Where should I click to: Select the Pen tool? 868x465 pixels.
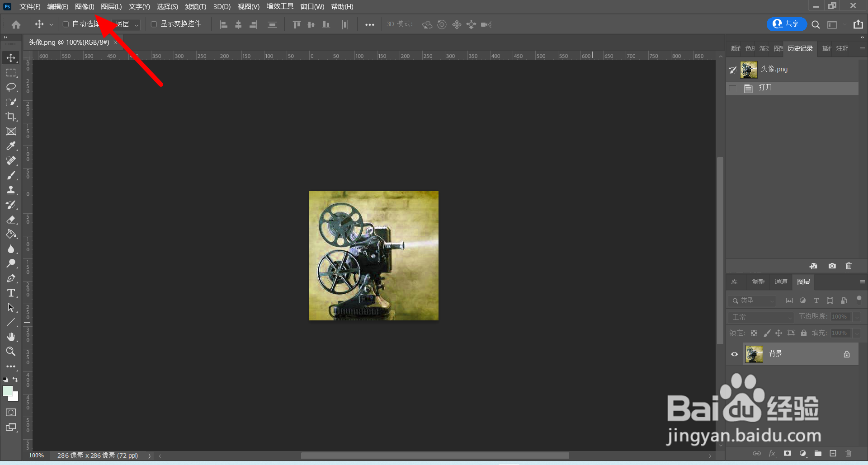coord(11,278)
